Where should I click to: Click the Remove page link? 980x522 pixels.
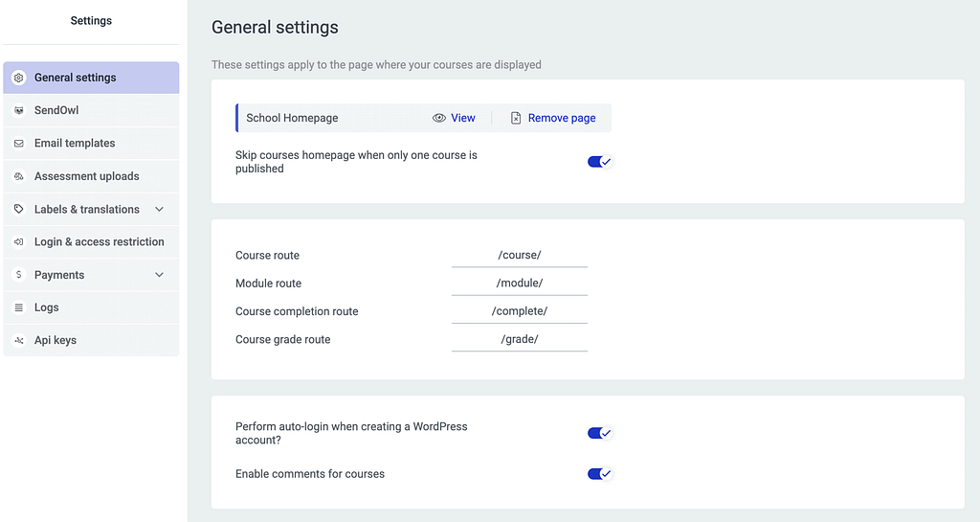point(553,118)
